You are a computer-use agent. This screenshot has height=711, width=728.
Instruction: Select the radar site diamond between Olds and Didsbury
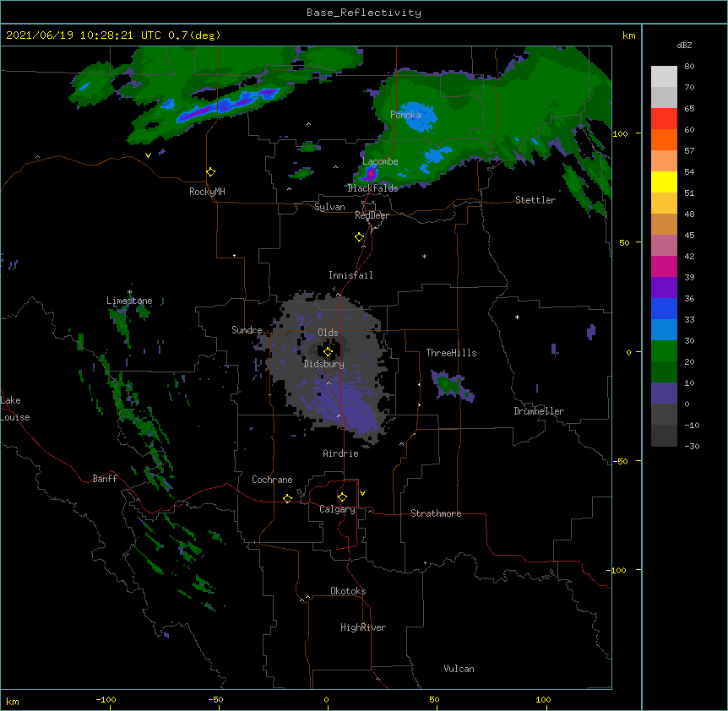(328, 352)
